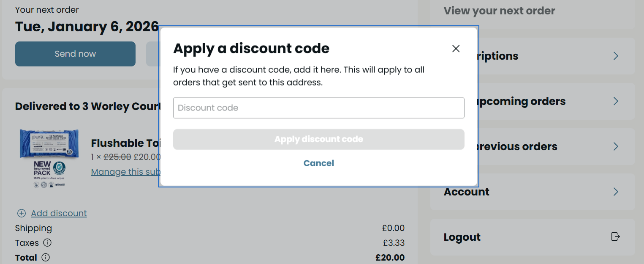644x264 pixels.
Task: Click the plus icon beside Add discount
Action: tap(22, 213)
